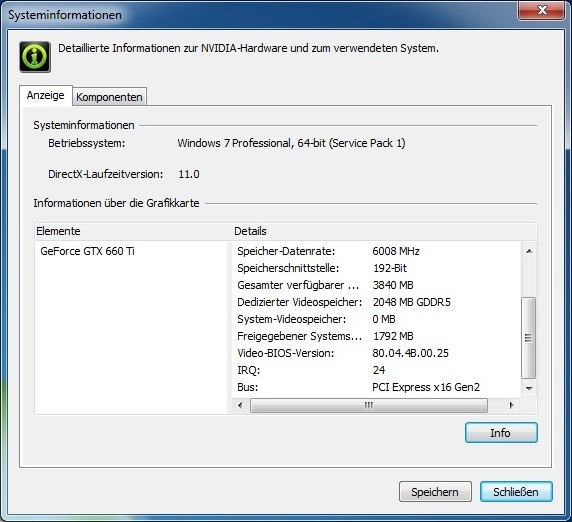The height and width of the screenshot is (522, 572).
Task: Click the 6008 MHz value
Action: [396, 251]
